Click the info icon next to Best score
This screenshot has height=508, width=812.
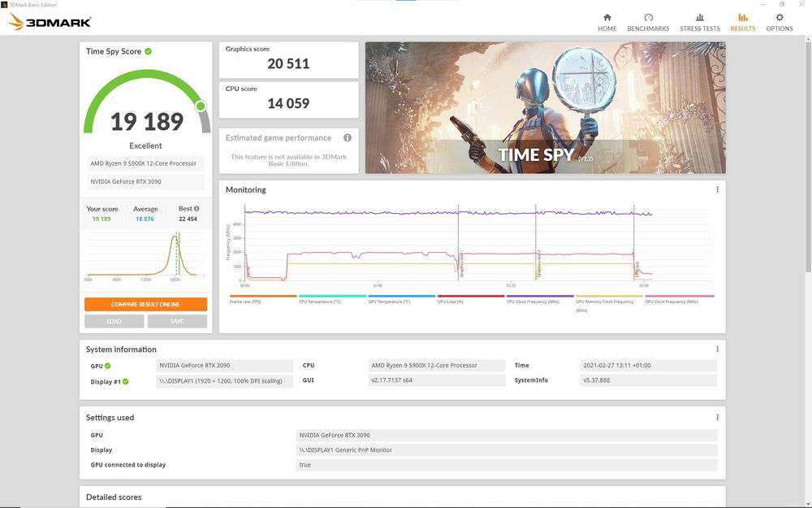[197, 208]
